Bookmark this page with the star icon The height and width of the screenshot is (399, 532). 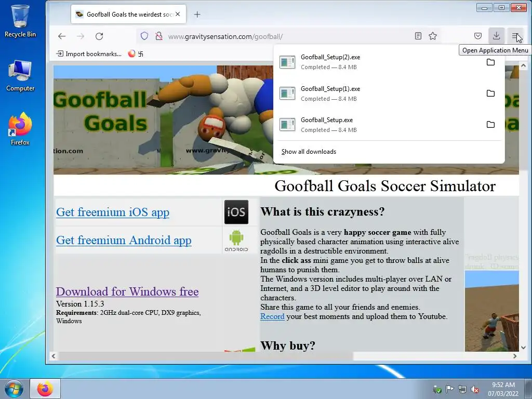coord(433,36)
